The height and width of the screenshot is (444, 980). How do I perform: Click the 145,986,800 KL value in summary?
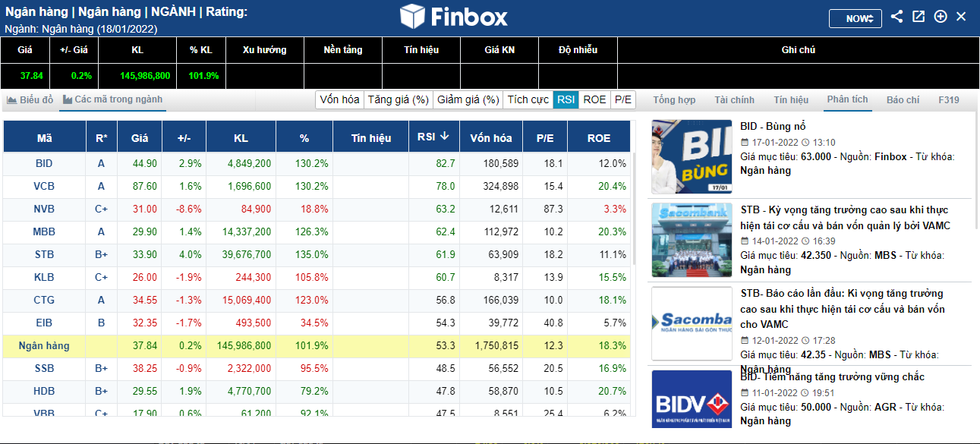coord(145,76)
